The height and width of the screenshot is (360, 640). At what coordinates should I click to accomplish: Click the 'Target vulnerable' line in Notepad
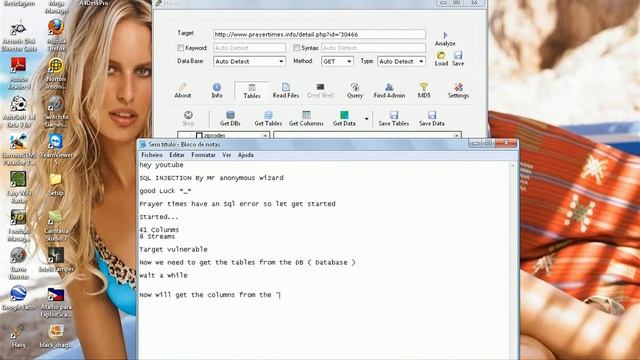[x=173, y=249]
